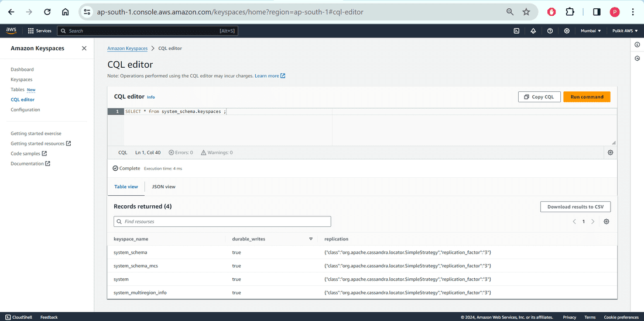The height and width of the screenshot is (321, 644).
Task: Close the Amazon Keyspaces side panel
Action: coord(84,48)
